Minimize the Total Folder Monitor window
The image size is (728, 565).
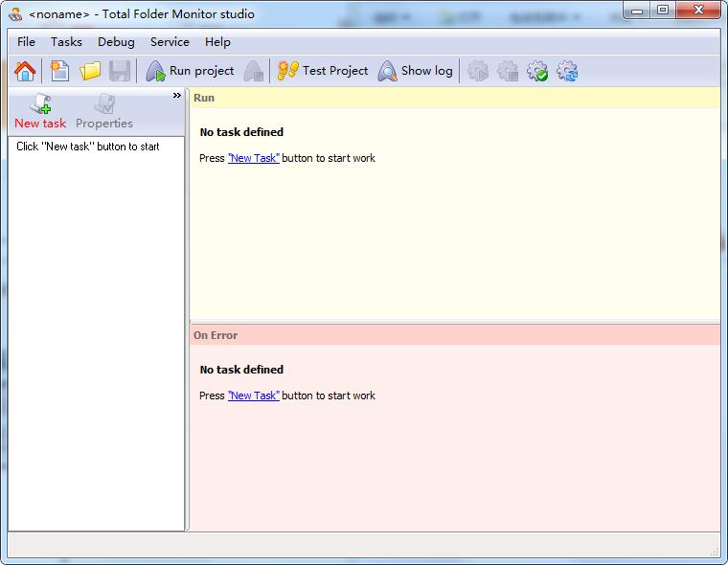(637, 11)
